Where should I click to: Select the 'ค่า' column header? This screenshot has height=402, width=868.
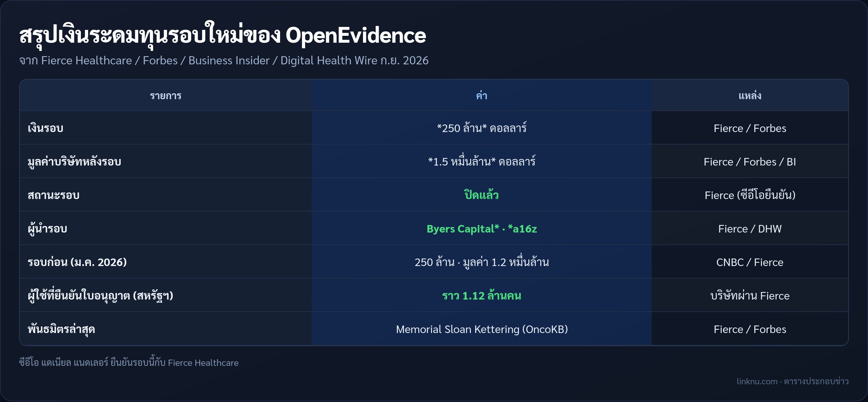482,96
